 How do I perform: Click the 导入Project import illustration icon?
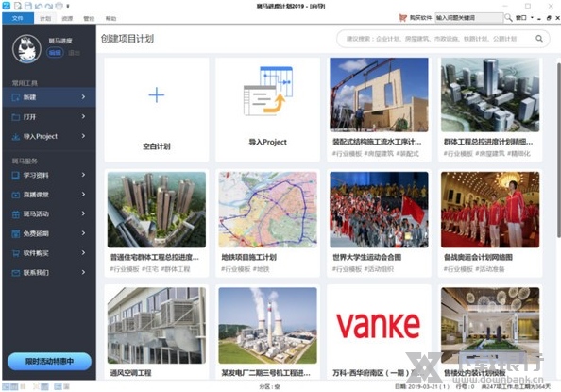[x=268, y=91]
